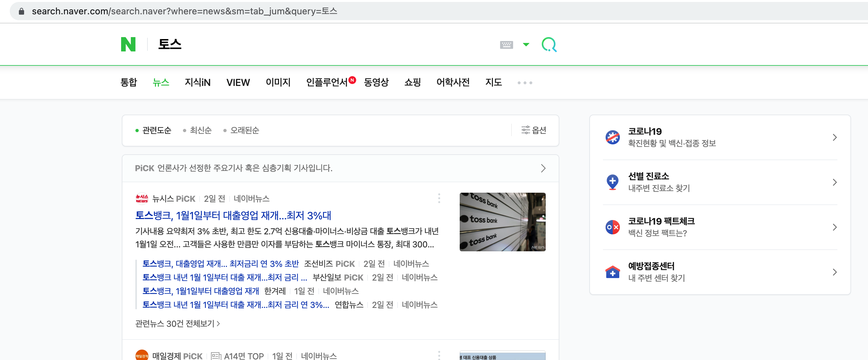
Task: Open 네이버뉴스 link in the 부산일보 row
Action: [419, 278]
